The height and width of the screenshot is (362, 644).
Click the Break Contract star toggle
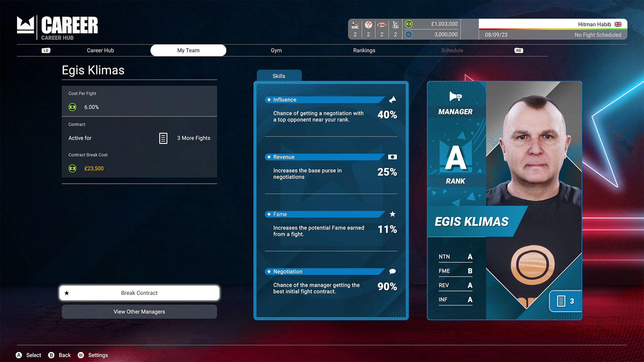[x=67, y=293]
